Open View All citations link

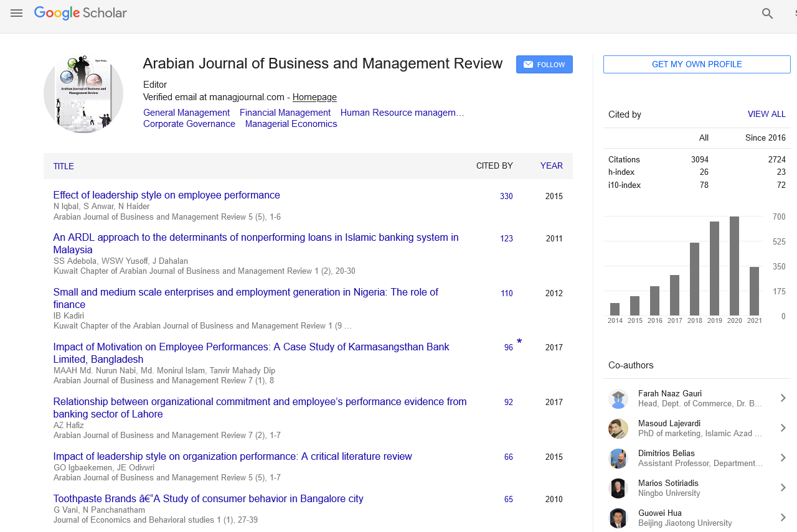(766, 114)
